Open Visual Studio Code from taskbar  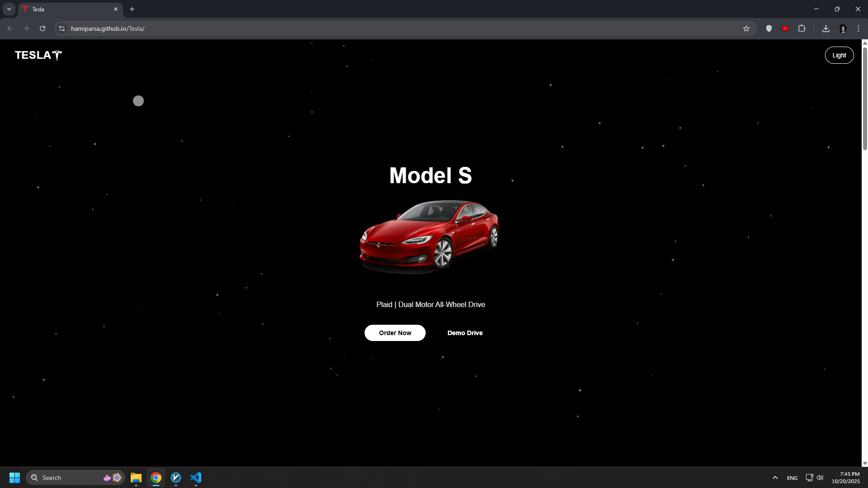click(196, 478)
